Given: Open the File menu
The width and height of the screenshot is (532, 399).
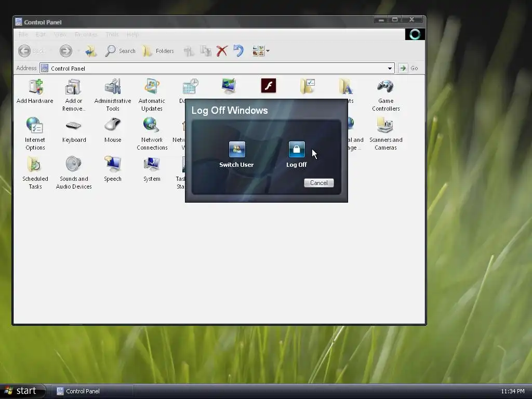Looking at the screenshot, I should 23,34.
